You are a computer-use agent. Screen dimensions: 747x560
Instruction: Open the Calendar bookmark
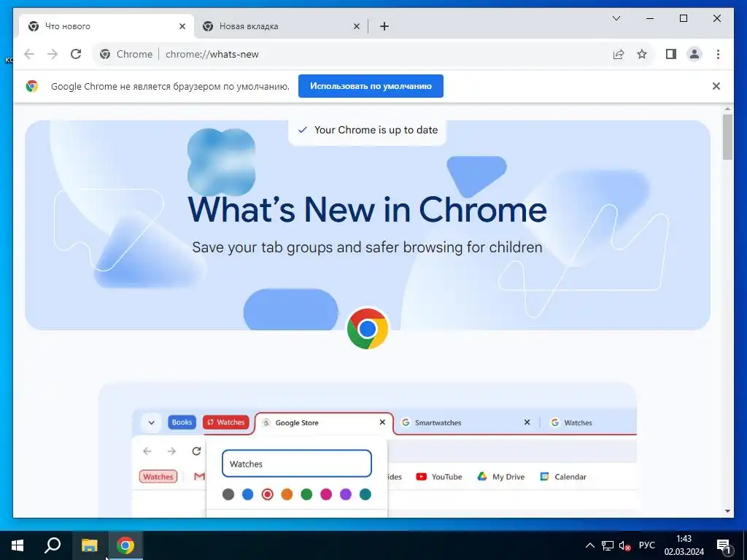pos(563,477)
